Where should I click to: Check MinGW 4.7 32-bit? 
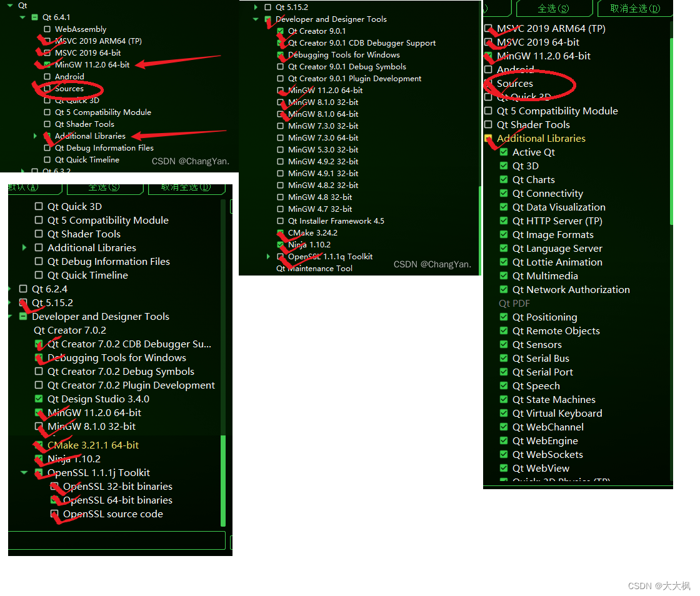[x=281, y=209]
